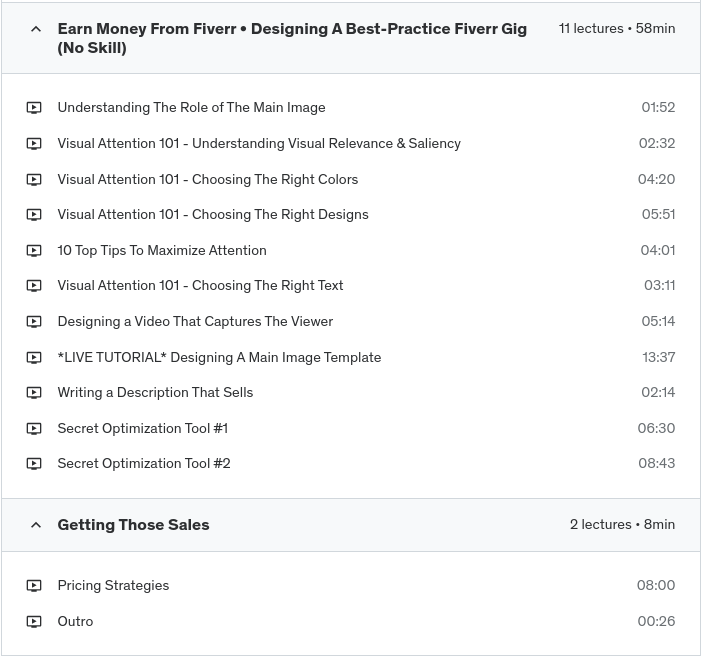Click video icon beside 10 Top Tips lecture
This screenshot has height=658, width=703.
34,251
